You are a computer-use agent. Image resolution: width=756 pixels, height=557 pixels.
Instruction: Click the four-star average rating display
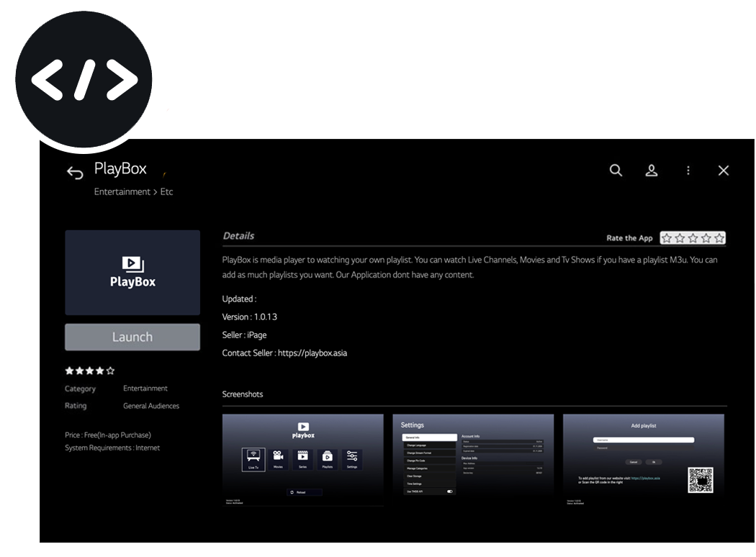tap(90, 371)
